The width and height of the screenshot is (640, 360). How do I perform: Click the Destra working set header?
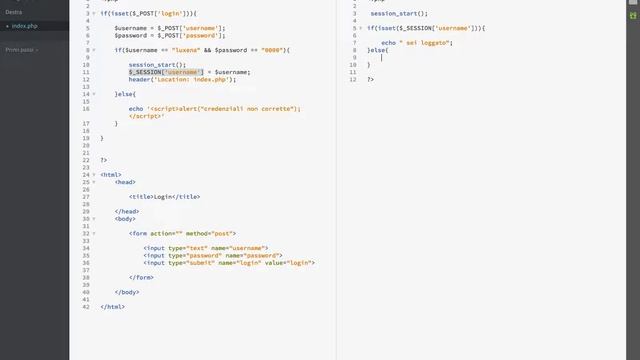click(x=14, y=12)
